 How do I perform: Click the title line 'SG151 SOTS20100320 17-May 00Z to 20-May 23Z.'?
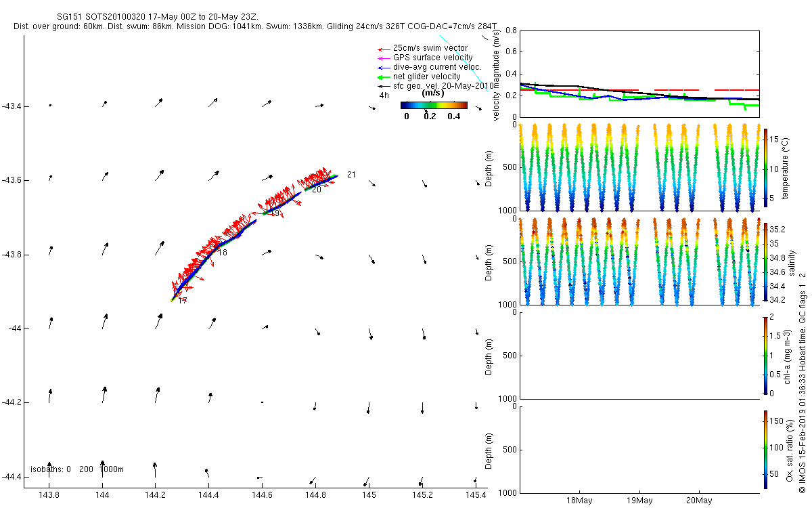coord(159,16)
